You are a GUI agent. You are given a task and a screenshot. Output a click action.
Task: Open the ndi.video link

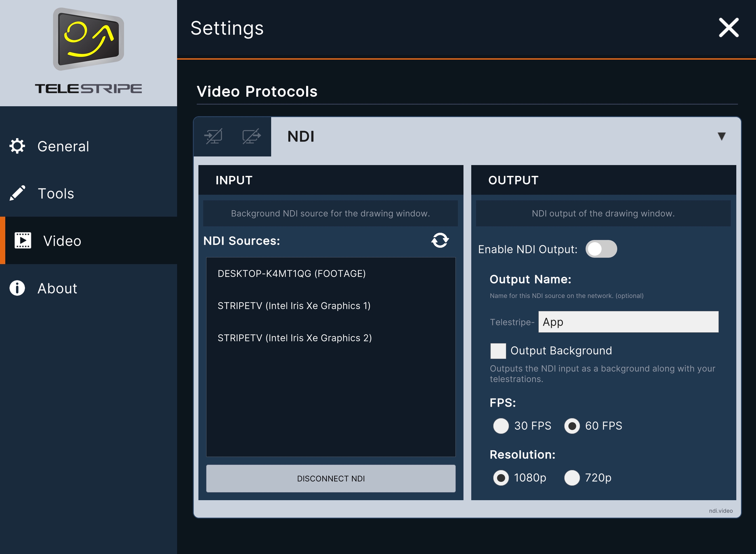tap(721, 510)
